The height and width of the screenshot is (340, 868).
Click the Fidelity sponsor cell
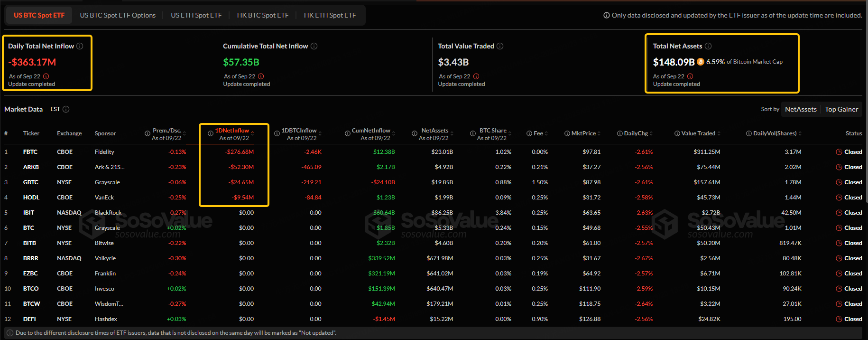click(104, 152)
